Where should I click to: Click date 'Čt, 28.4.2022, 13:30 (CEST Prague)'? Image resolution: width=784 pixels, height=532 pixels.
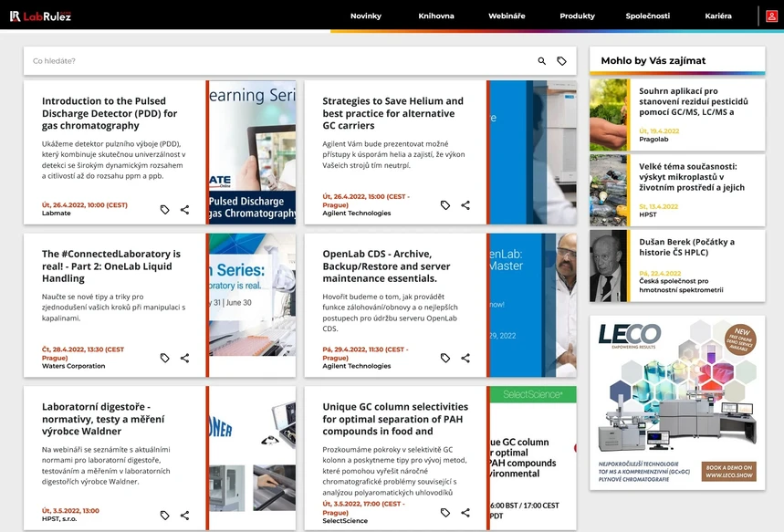(x=83, y=353)
